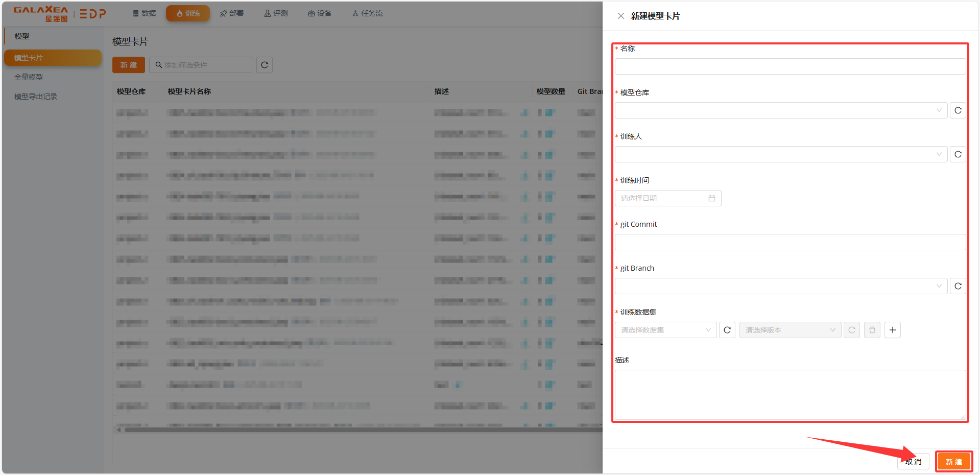Open the 评测 top menu
Image resolution: width=980 pixels, height=475 pixels.
[276, 13]
